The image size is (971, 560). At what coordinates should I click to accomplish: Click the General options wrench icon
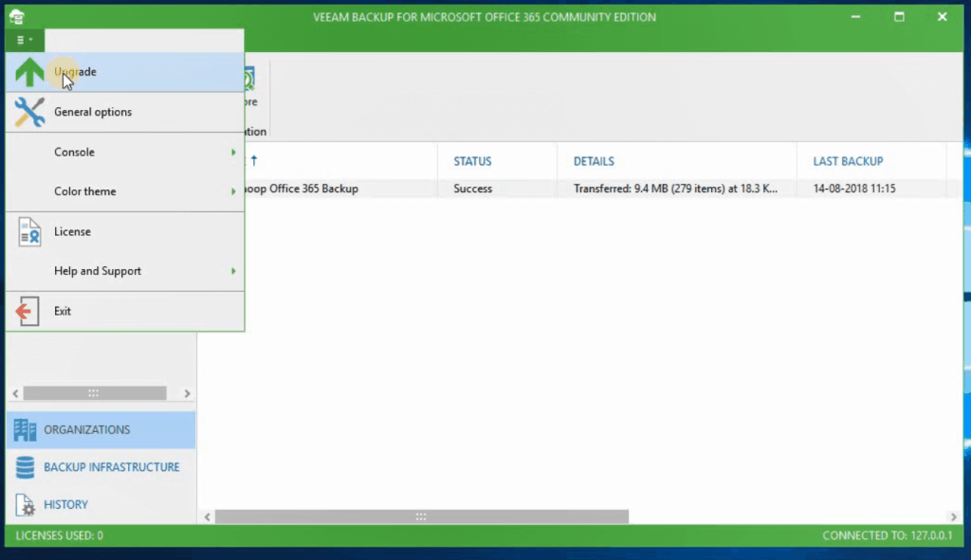pyautogui.click(x=29, y=112)
